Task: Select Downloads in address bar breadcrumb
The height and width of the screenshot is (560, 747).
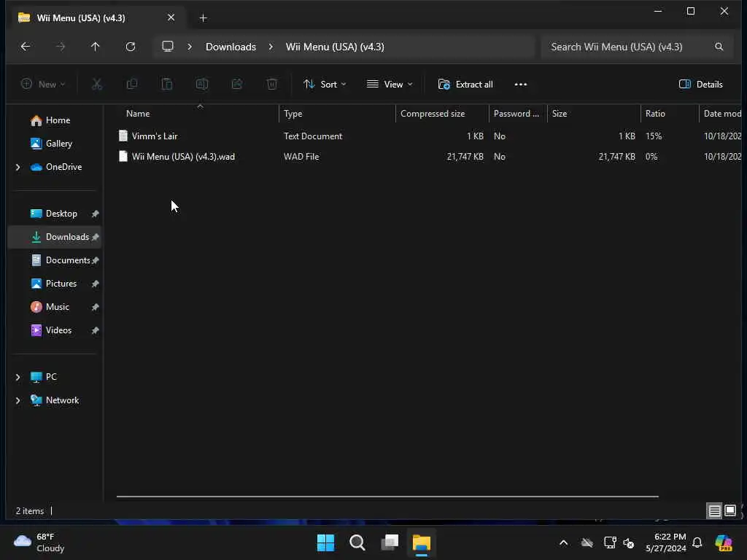Action: (x=231, y=47)
